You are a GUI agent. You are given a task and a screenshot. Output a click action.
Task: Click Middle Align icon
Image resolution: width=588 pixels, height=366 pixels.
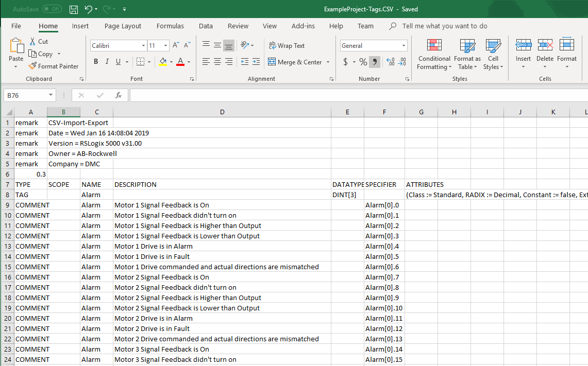(x=217, y=45)
